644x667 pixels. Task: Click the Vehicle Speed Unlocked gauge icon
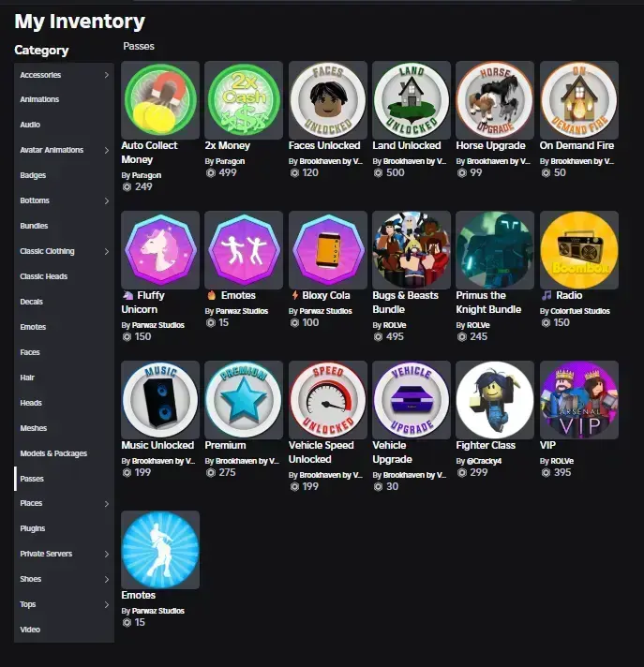pos(328,400)
